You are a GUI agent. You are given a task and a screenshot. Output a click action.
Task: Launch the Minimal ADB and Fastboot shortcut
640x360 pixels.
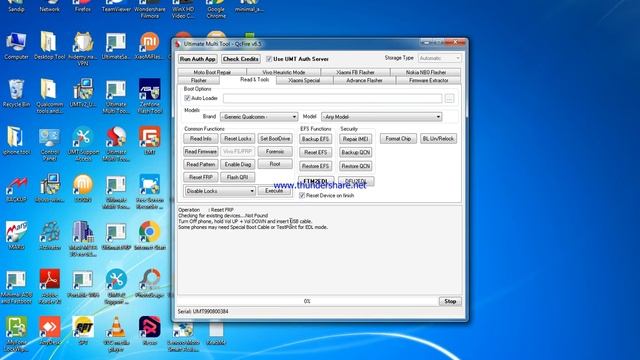click(16, 287)
